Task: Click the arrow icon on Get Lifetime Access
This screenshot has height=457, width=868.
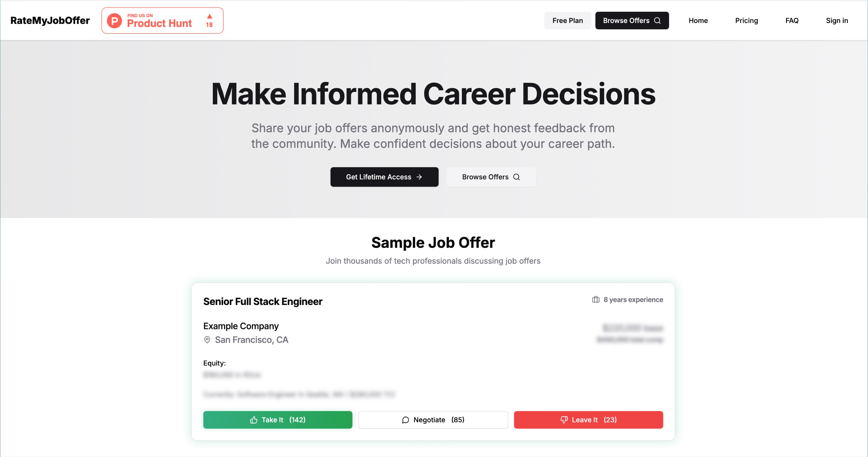Action: coord(419,177)
